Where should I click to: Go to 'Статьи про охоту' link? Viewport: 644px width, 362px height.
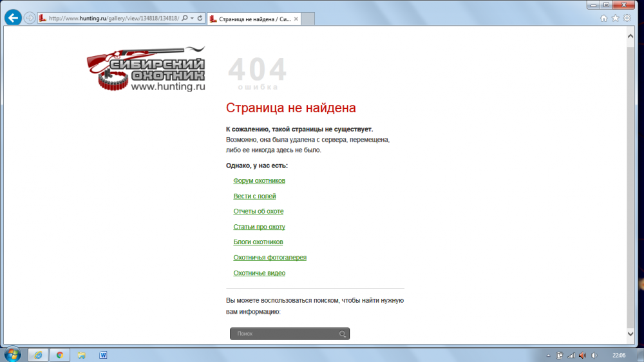coord(259,227)
